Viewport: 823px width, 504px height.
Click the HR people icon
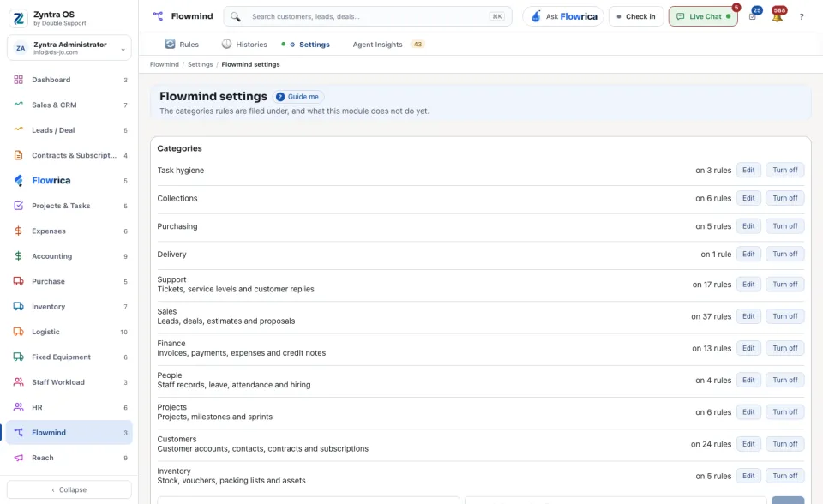(18, 407)
